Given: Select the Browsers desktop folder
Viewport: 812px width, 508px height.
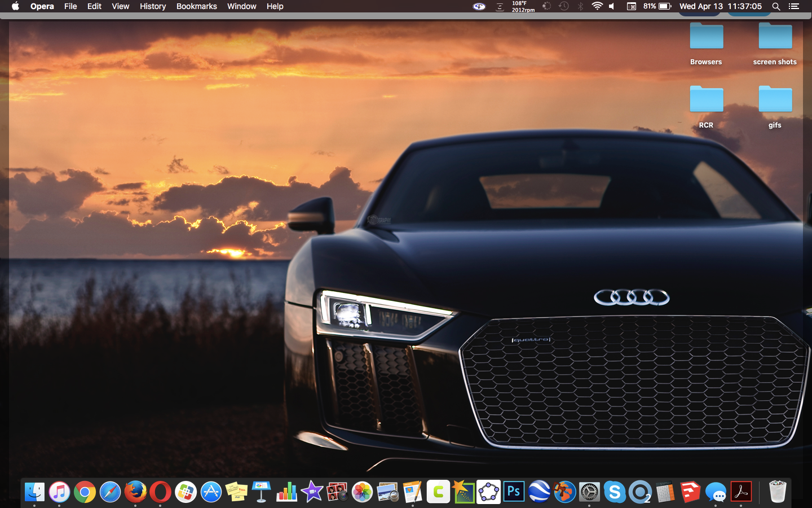Looking at the screenshot, I should pos(706,44).
